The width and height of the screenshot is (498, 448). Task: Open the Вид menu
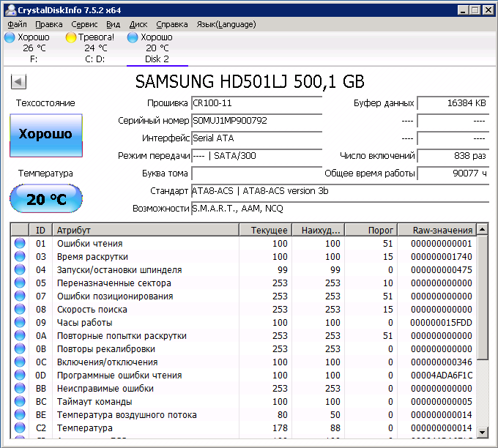coord(114,24)
